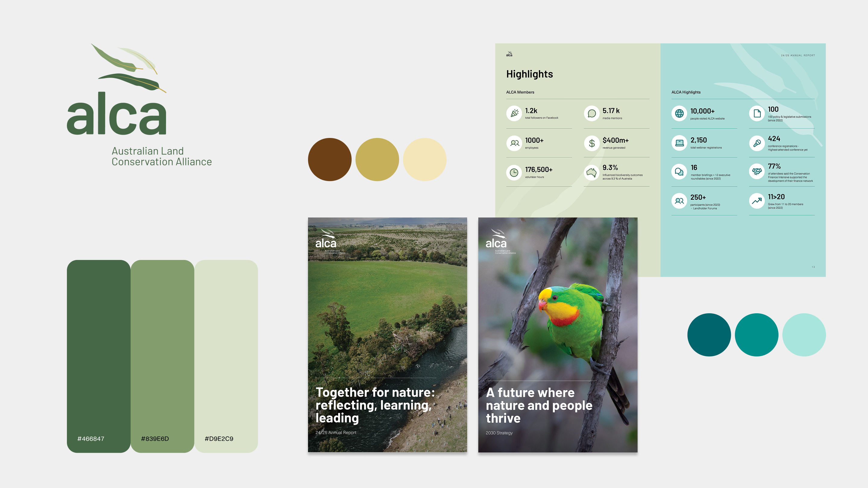The width and height of the screenshot is (868, 488).
Task: Click the party popper icon beside 1.2k
Action: coord(514,113)
